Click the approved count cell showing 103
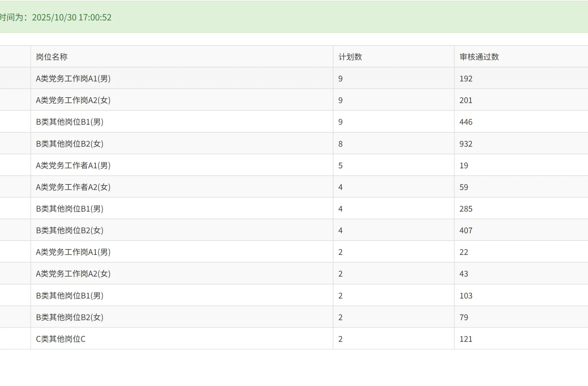Image resolution: width=588 pixels, height=386 pixels. tap(521, 296)
